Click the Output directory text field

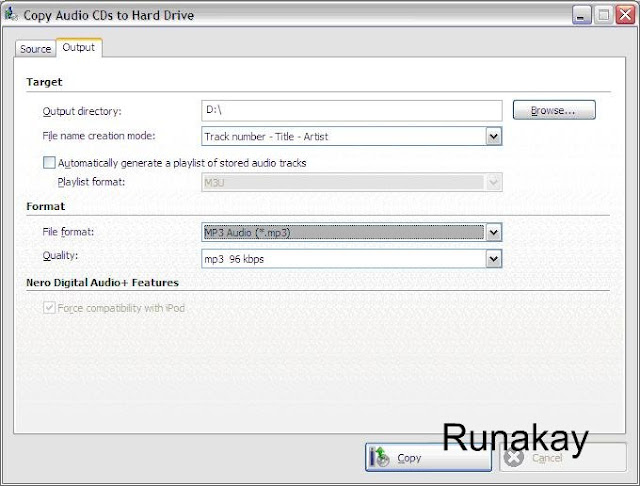pyautogui.click(x=351, y=111)
